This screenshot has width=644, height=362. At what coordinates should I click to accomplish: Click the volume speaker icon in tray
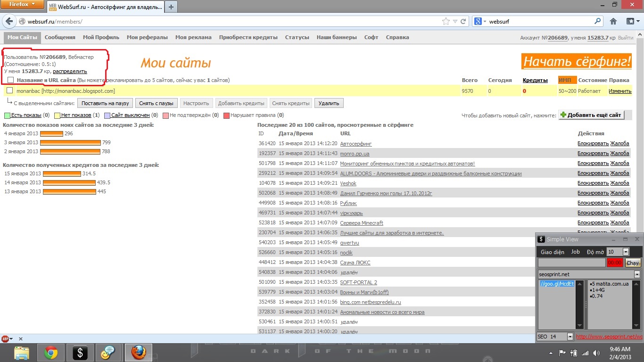point(596,353)
